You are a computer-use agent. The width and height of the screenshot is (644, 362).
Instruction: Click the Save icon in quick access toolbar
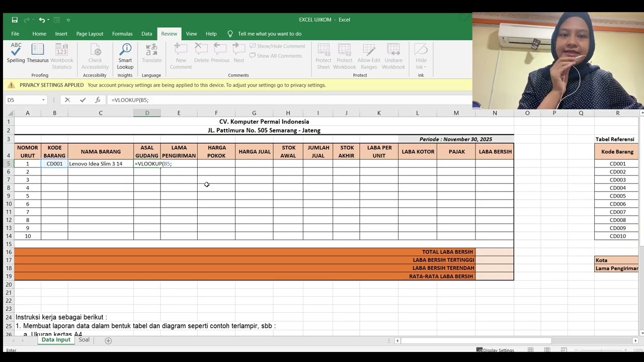(x=15, y=20)
